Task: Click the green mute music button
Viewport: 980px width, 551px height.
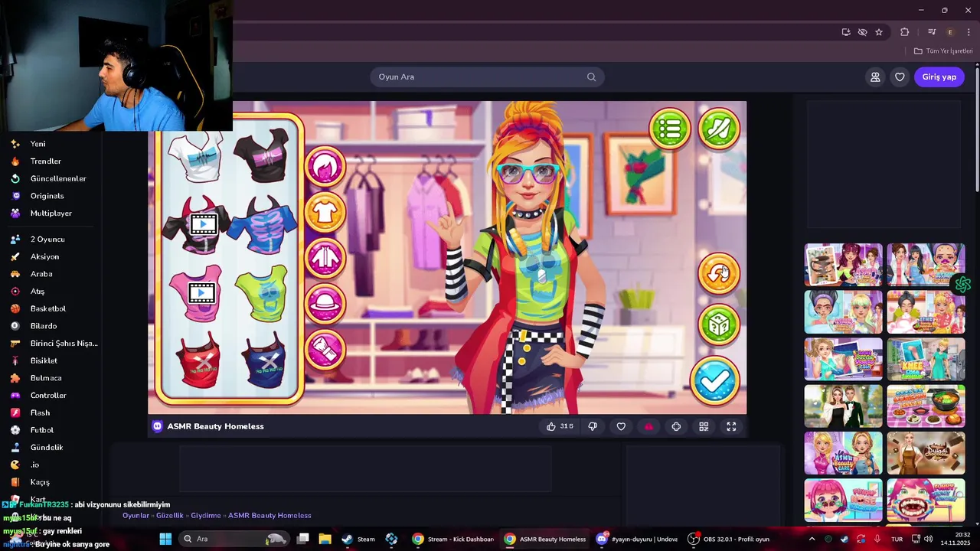Action: 719,129
